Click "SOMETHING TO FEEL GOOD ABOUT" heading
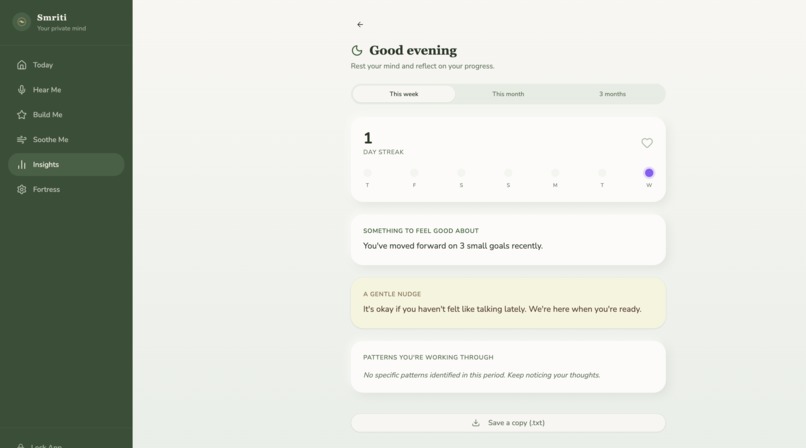Screen dimensions: 806x448 pyautogui.click(x=420, y=231)
